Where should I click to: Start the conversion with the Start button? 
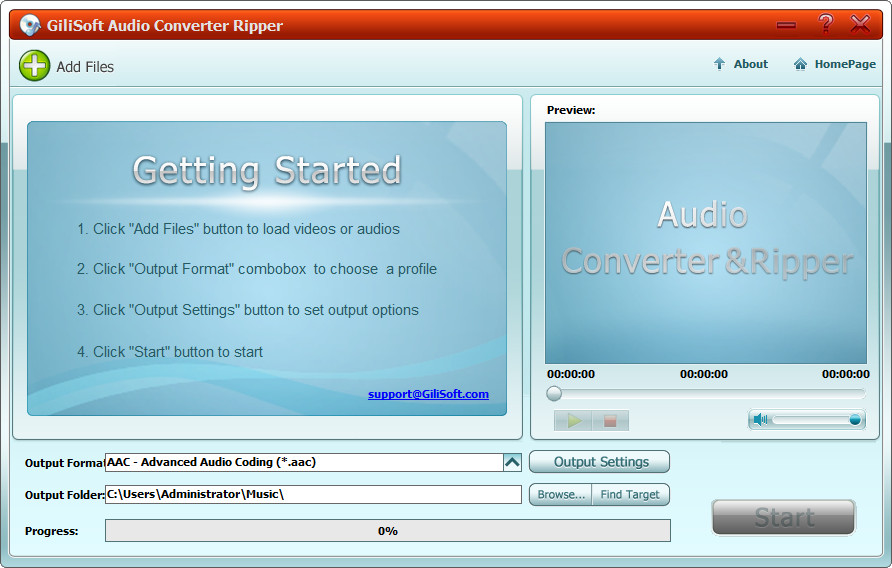click(784, 517)
